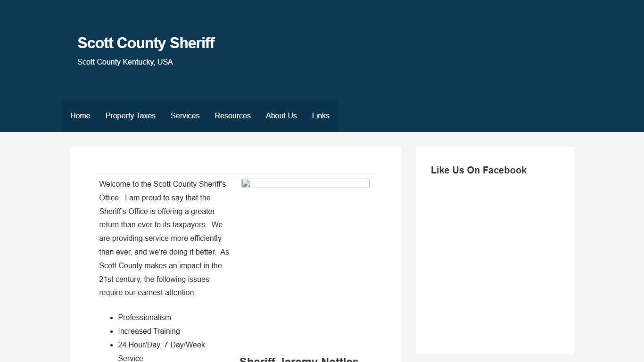Select Links in the navigation menu
Screen dimensions: 644x362
tap(321, 115)
